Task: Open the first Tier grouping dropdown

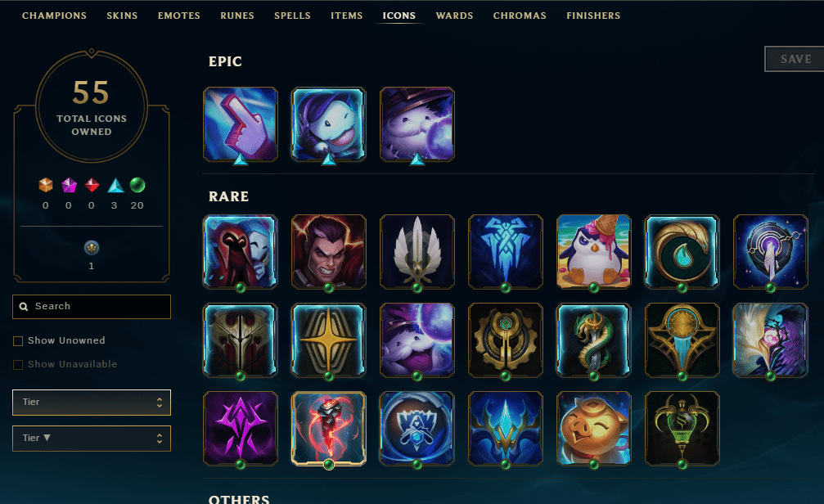Action: tap(92, 403)
